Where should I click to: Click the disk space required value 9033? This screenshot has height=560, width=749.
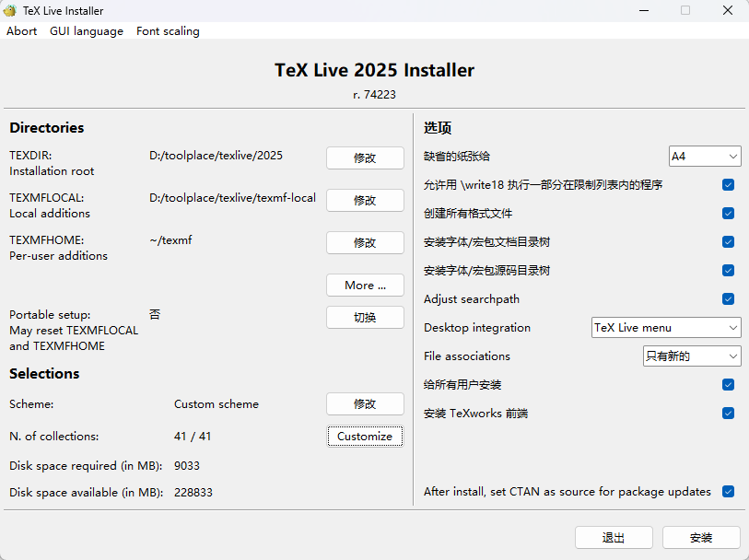click(187, 465)
